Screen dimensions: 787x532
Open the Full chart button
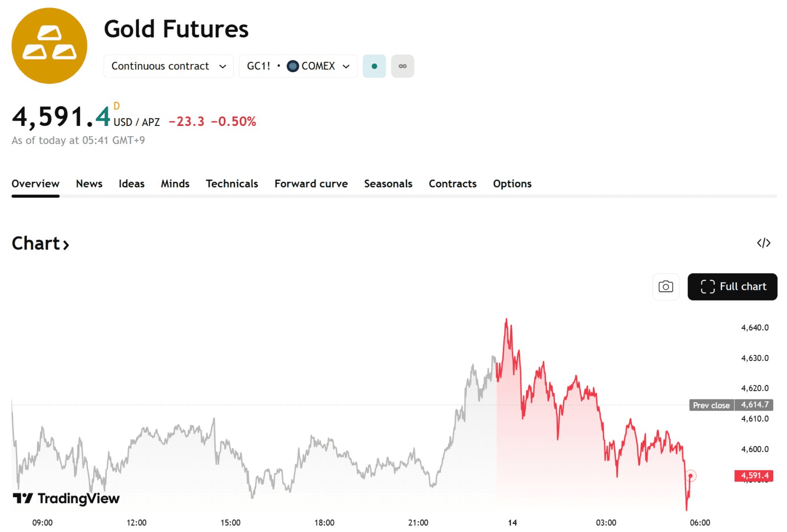point(732,287)
